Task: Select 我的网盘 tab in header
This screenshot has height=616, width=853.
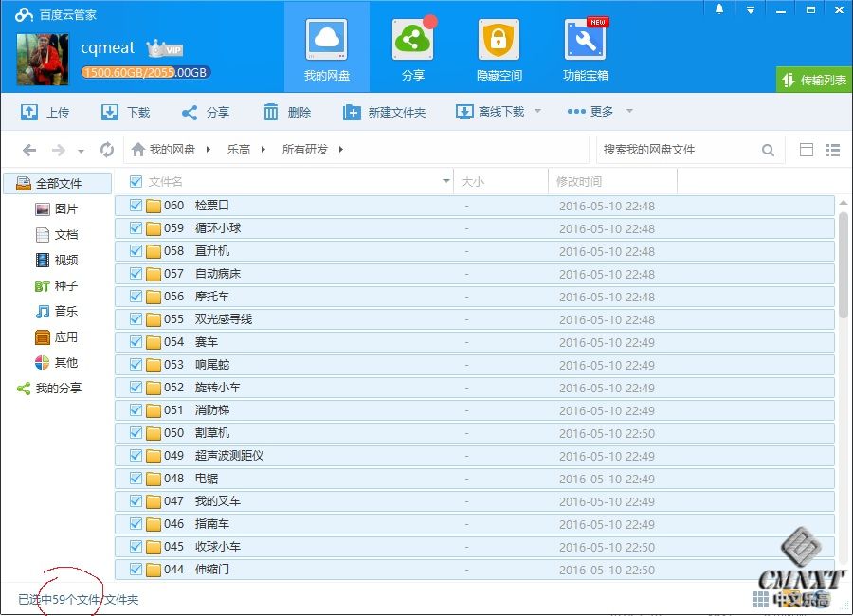Action: 326,45
